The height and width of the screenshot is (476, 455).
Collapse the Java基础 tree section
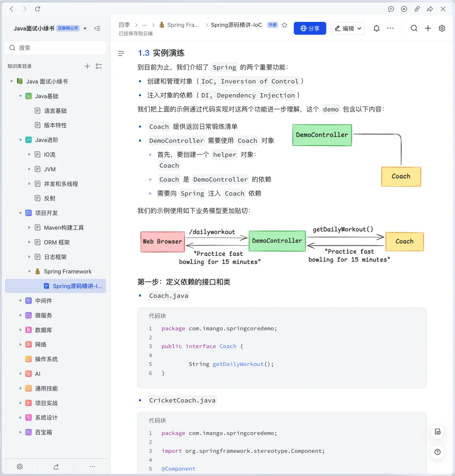[20, 96]
